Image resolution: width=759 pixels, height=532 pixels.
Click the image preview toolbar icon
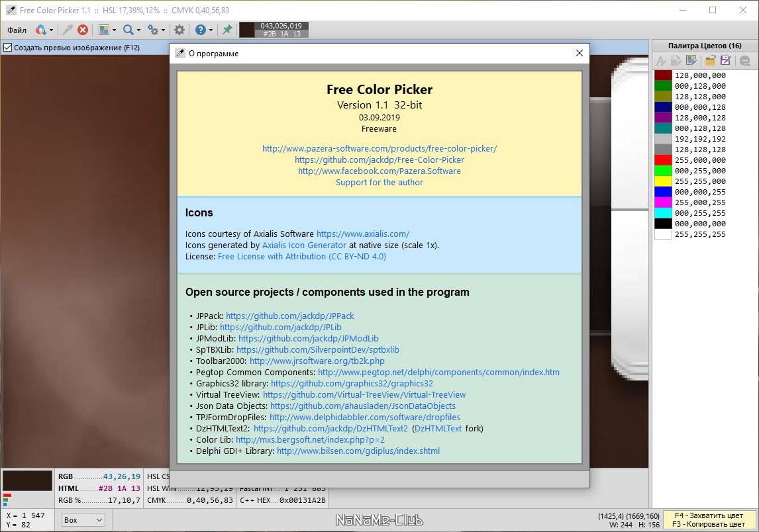(103, 30)
